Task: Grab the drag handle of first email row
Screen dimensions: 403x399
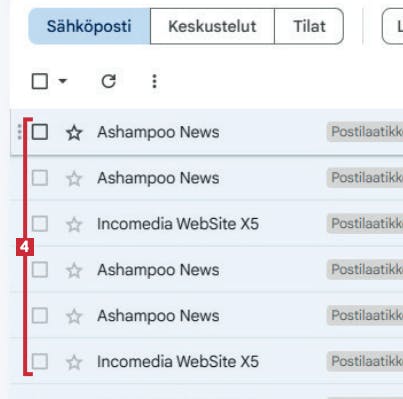Action: pos(19,132)
